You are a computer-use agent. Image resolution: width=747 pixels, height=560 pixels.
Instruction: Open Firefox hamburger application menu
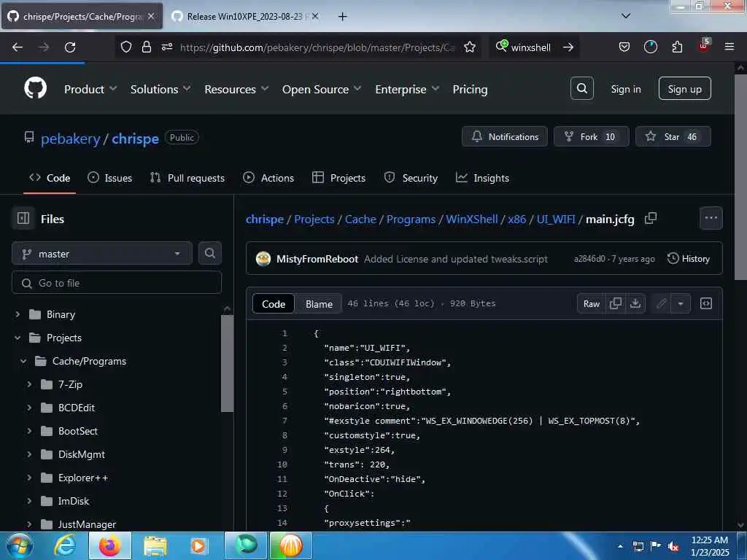(x=729, y=47)
